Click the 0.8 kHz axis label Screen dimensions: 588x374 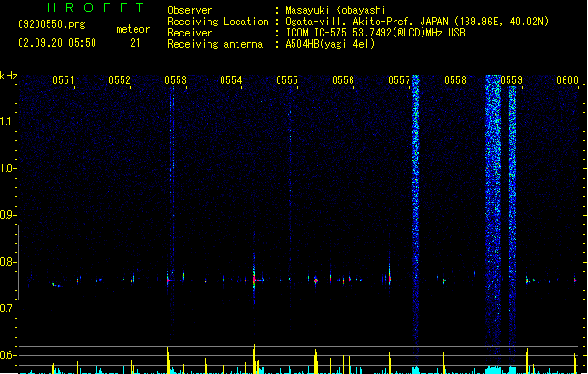(7, 262)
